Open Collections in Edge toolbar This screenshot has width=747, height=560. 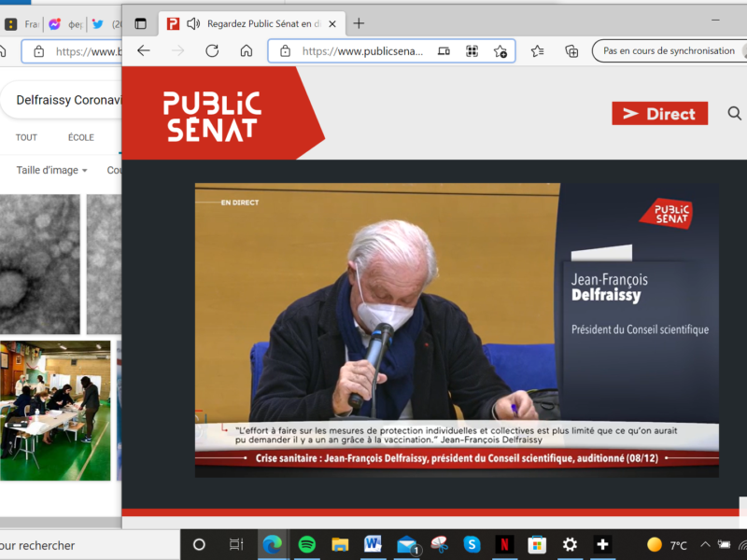pyautogui.click(x=571, y=51)
